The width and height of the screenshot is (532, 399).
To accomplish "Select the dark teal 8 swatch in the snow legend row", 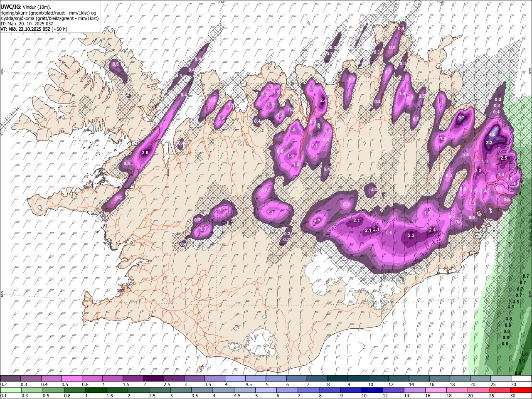I will point(337,379).
